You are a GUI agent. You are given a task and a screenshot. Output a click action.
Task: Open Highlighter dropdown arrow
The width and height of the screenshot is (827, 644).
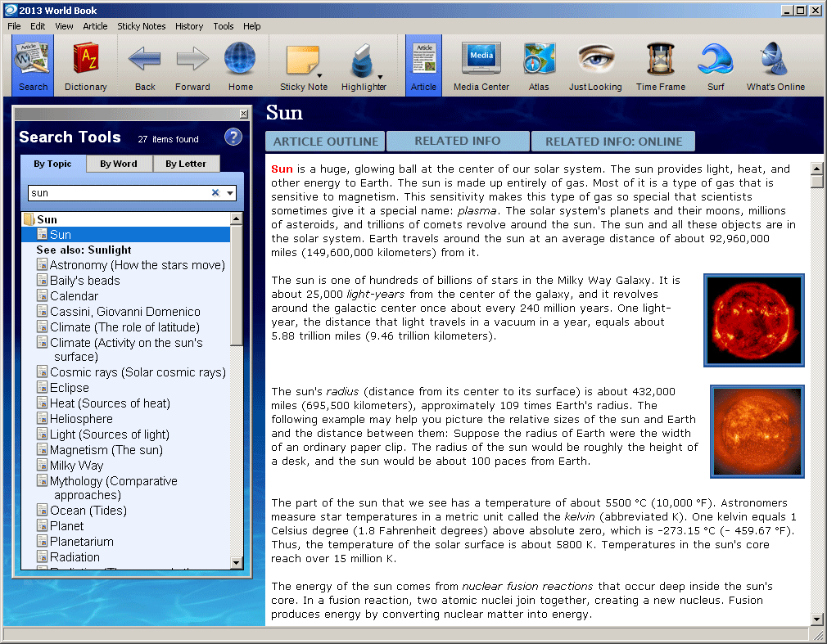click(380, 77)
